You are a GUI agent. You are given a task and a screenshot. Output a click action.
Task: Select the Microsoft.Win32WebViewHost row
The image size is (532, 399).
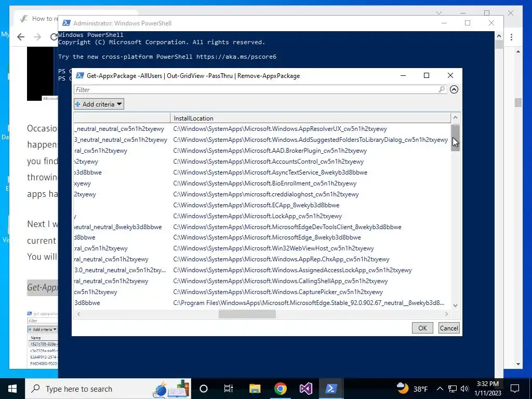[262, 248]
